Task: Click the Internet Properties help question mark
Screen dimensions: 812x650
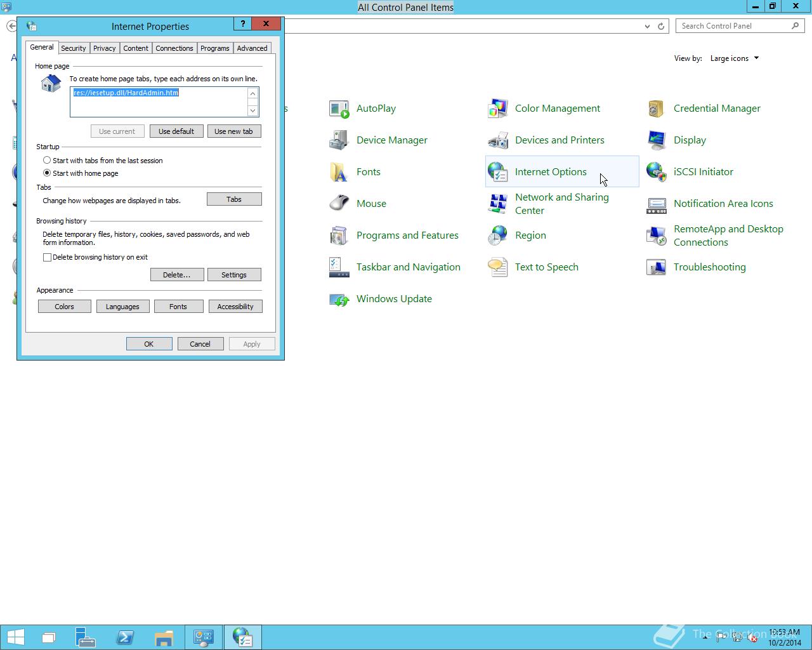Action: (x=242, y=23)
